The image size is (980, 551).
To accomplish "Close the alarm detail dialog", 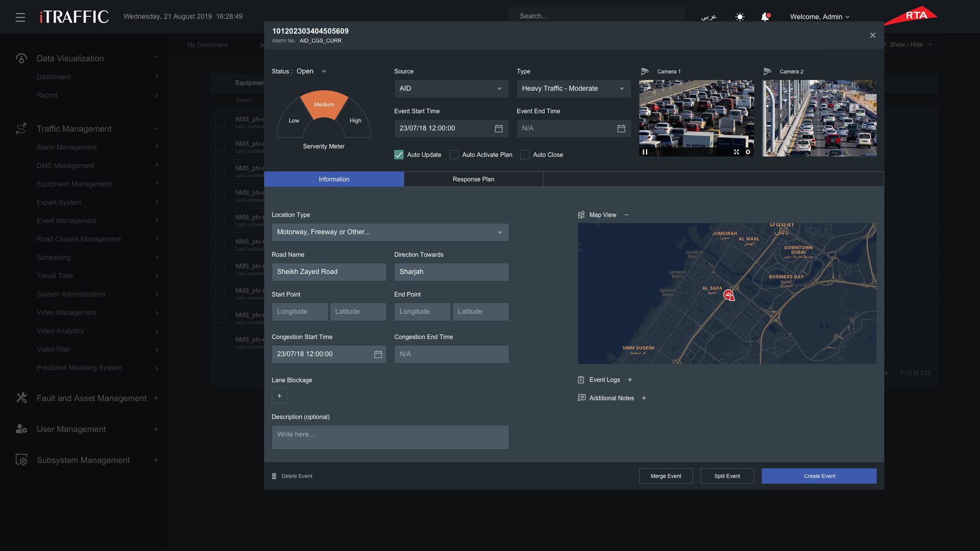I will point(873,35).
